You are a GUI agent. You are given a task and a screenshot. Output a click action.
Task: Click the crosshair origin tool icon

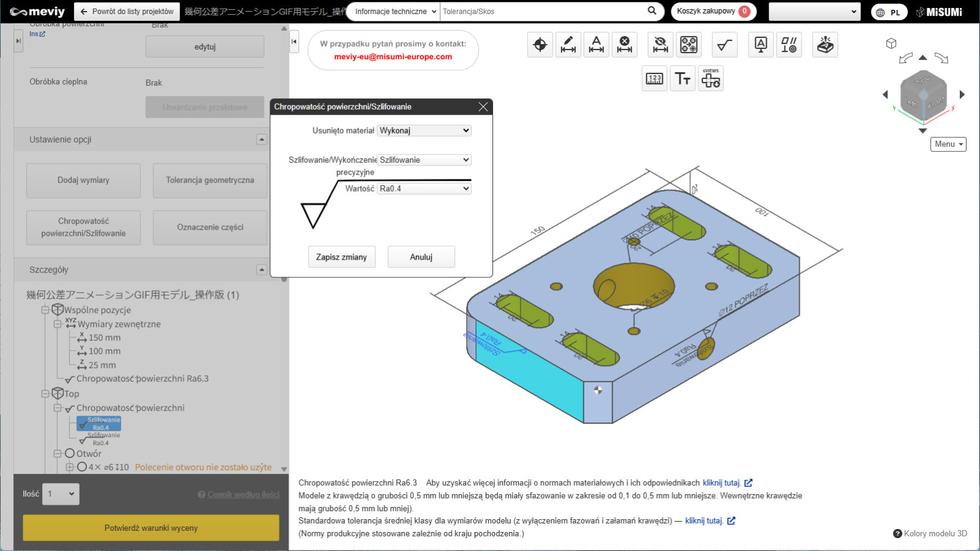[x=540, y=45]
